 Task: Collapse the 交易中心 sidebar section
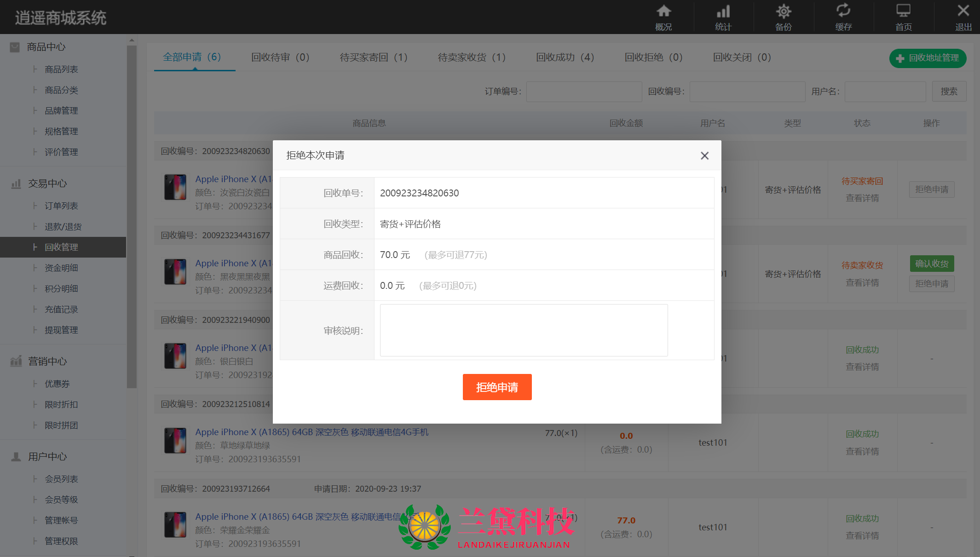point(47,184)
